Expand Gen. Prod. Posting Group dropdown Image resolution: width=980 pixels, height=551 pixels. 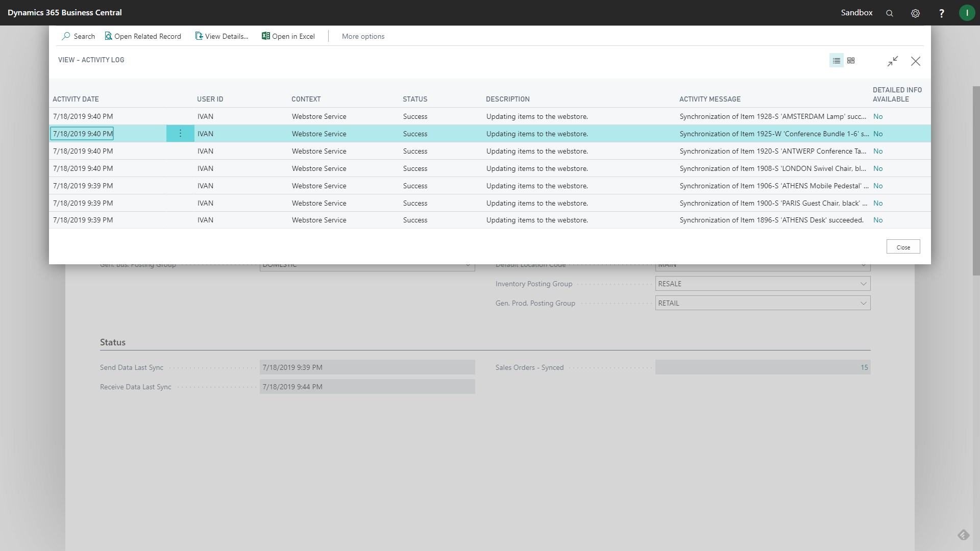point(863,303)
